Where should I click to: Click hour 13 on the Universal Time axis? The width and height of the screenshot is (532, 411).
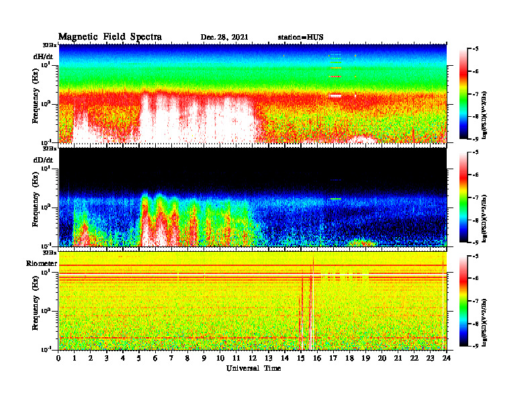(269, 358)
